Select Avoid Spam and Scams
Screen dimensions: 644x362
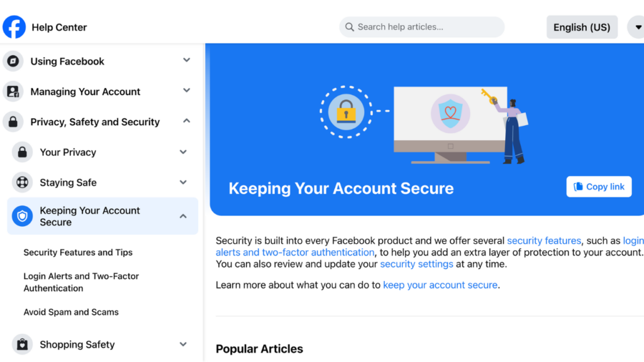(x=71, y=312)
